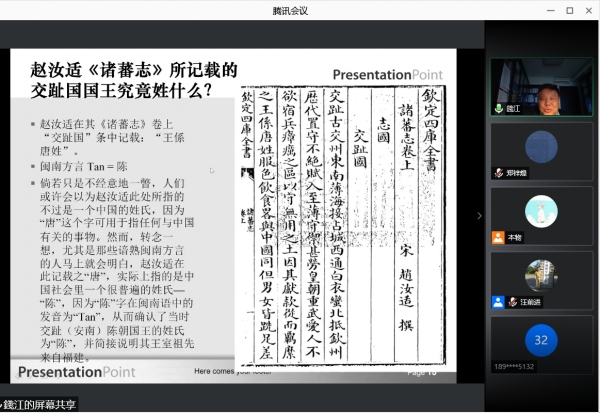
Task: Select 郑祥煌's round avatar
Action: tap(541, 147)
